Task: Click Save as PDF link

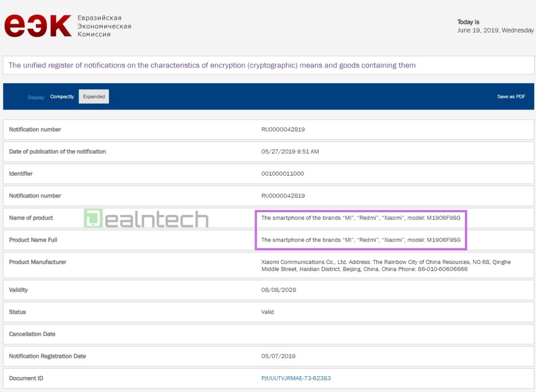Action: [511, 96]
